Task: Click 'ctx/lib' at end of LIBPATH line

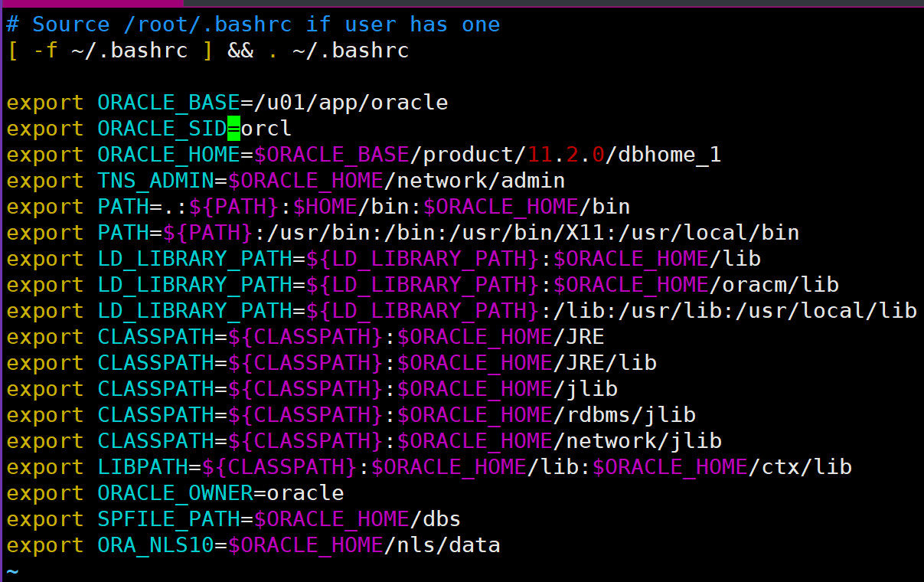Action: [x=807, y=466]
